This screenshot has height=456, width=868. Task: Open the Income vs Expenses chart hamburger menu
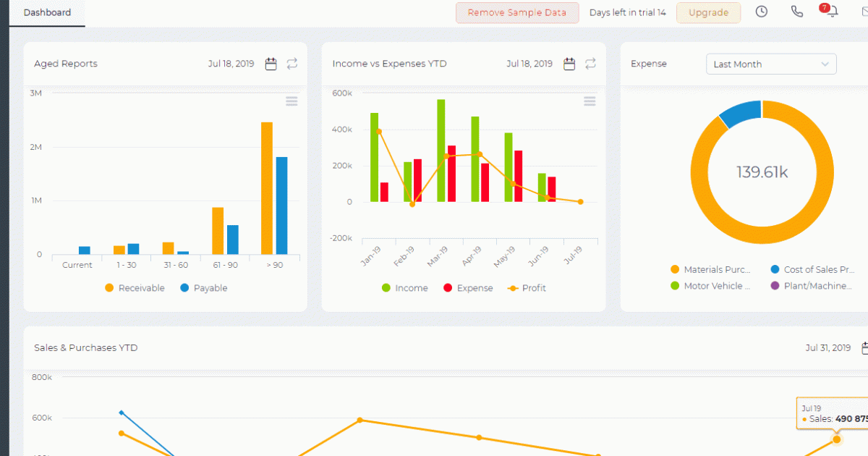point(590,101)
